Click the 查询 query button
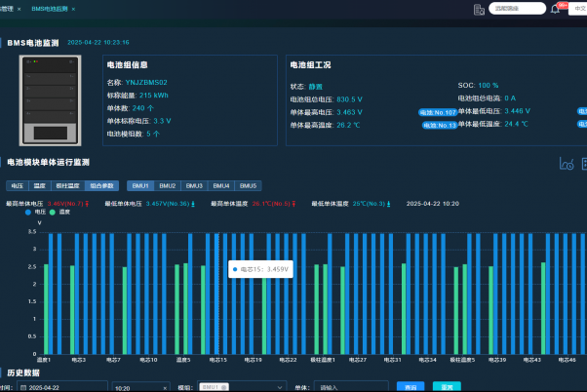Image resolution: width=587 pixels, height=392 pixels. (411, 387)
